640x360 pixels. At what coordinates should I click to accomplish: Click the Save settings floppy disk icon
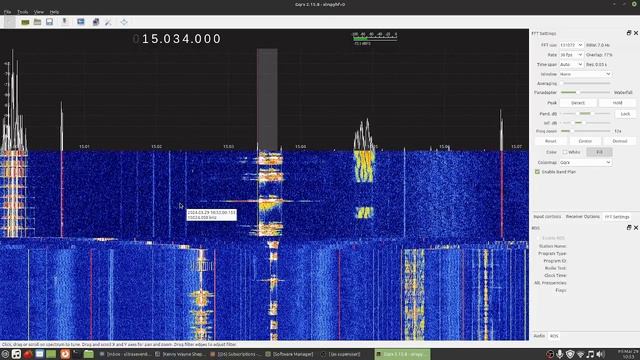(x=49, y=22)
